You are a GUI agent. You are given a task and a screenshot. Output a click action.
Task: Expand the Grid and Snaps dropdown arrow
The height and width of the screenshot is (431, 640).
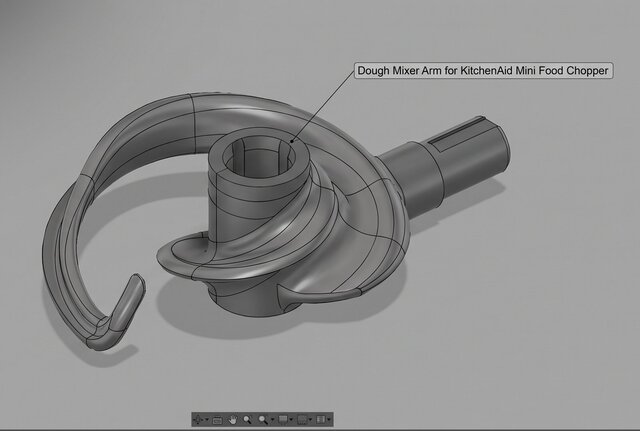(x=310, y=420)
